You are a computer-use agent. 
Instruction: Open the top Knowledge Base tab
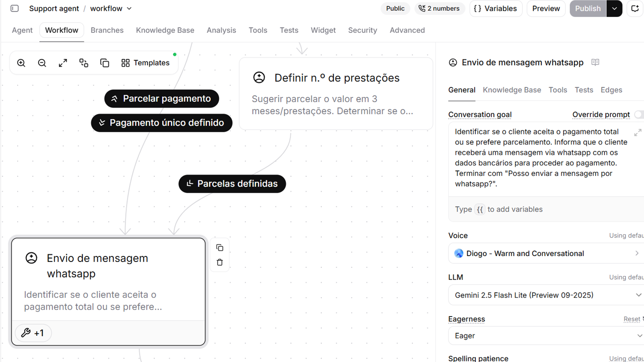165,30
